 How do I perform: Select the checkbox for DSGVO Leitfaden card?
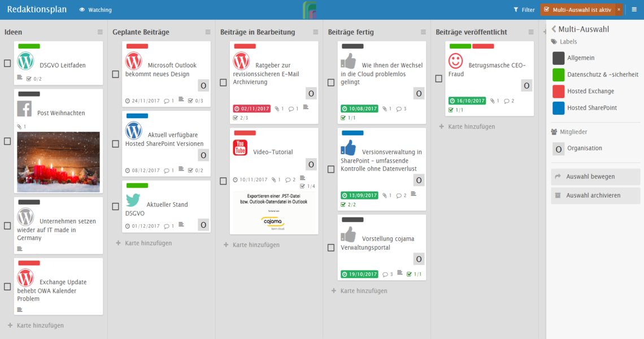[x=7, y=63]
